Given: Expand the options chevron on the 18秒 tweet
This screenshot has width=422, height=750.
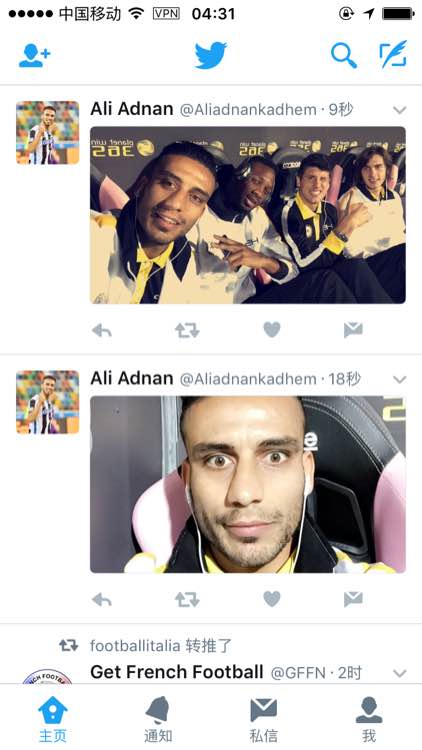Looking at the screenshot, I should pyautogui.click(x=400, y=379).
